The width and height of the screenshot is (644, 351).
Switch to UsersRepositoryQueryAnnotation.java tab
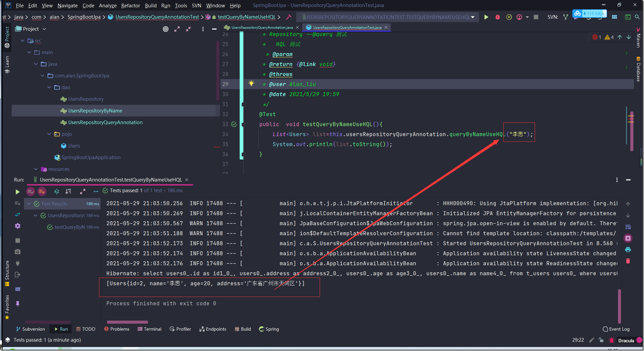coord(262,27)
